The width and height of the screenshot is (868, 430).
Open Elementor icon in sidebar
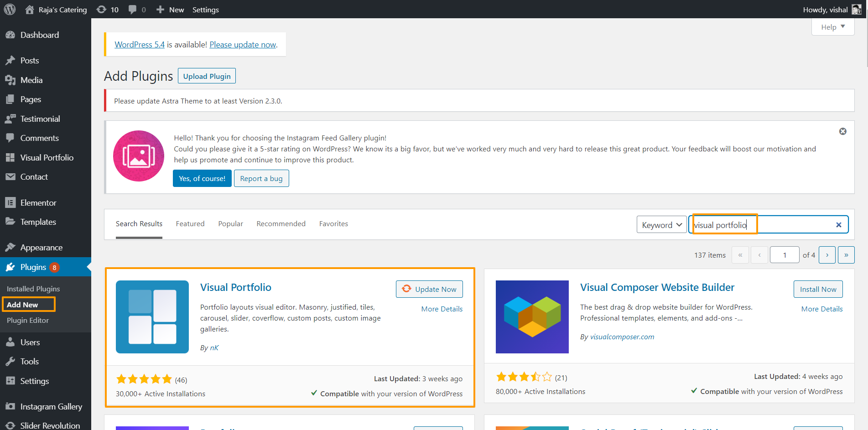click(10, 203)
